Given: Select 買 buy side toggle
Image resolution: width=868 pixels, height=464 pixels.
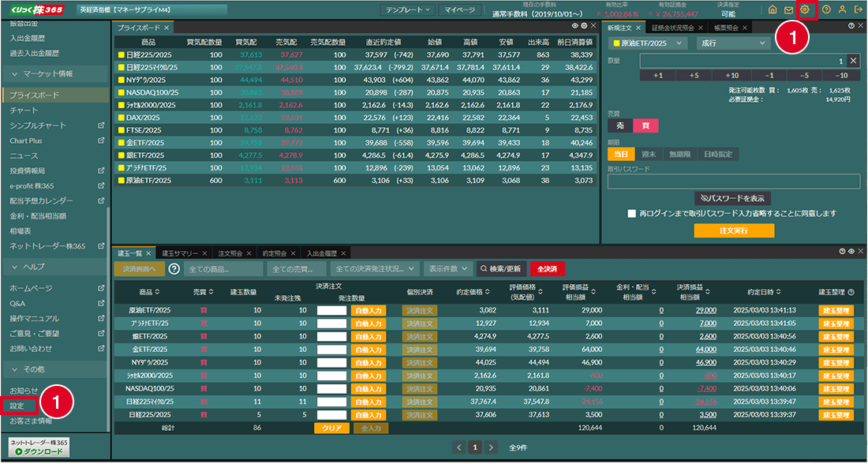Looking at the screenshot, I should 645,125.
